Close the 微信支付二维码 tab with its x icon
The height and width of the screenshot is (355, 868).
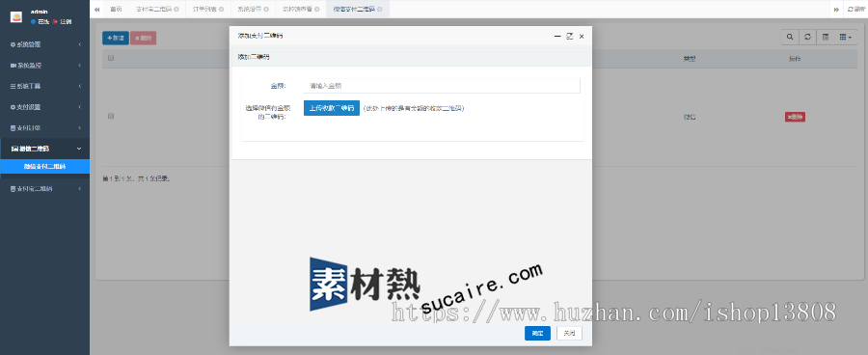(379, 10)
